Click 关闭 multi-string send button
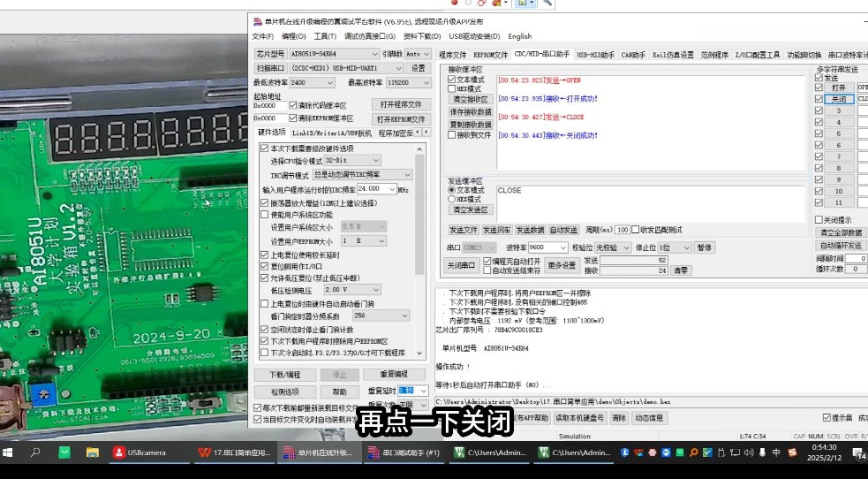The image size is (868, 479). pyautogui.click(x=839, y=99)
